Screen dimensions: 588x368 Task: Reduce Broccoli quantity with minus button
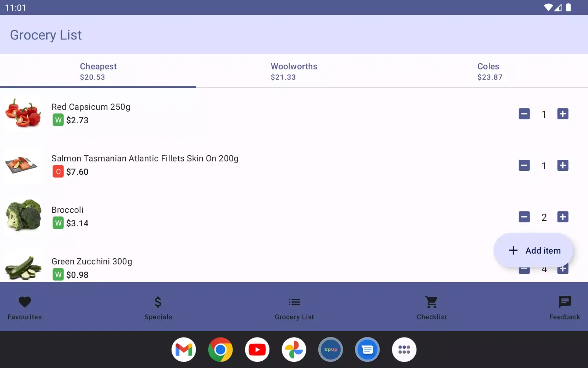click(x=524, y=217)
